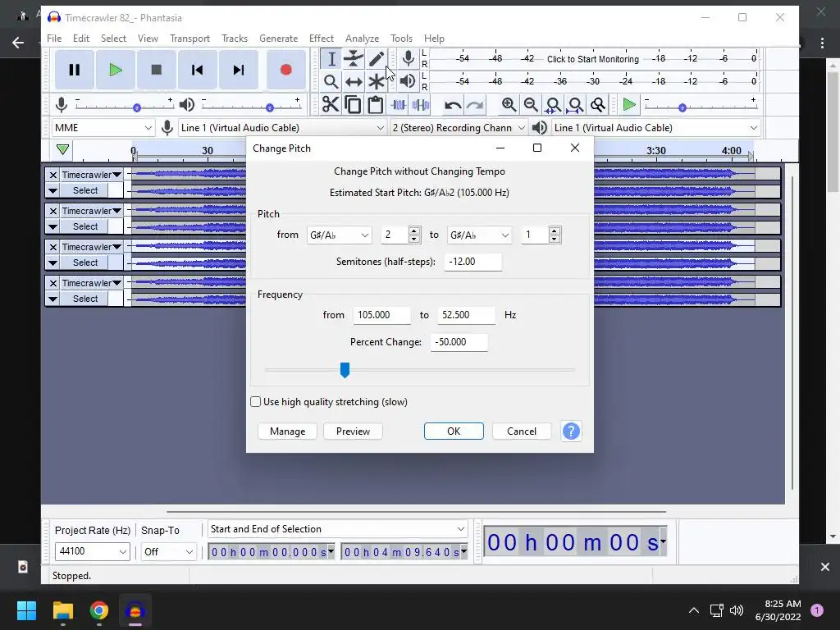Click the Play-at-speed green icon
840x630 pixels.
[x=629, y=104]
